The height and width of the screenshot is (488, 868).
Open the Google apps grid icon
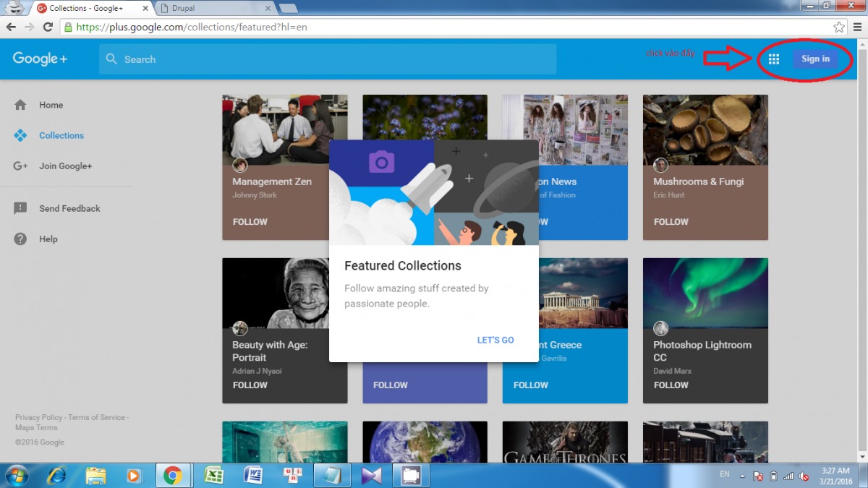773,59
